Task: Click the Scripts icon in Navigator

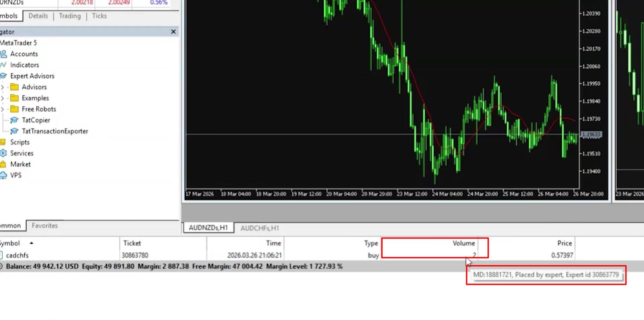Action: 3,142
